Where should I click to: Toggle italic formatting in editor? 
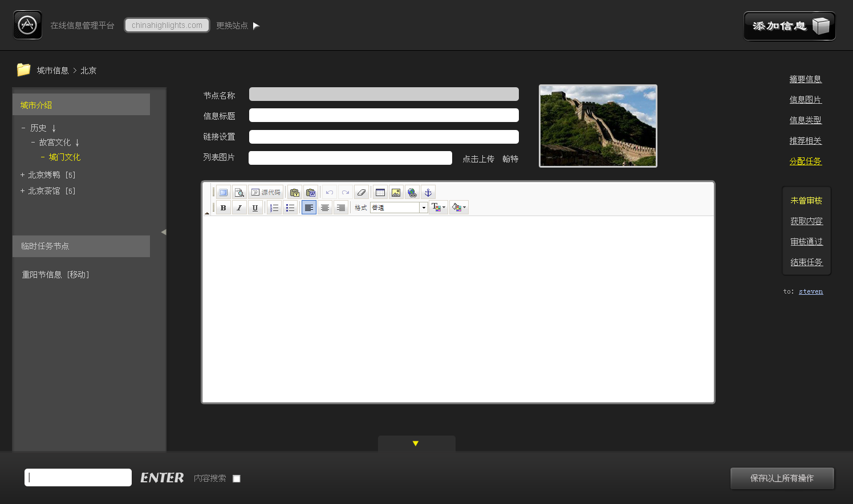[239, 208]
